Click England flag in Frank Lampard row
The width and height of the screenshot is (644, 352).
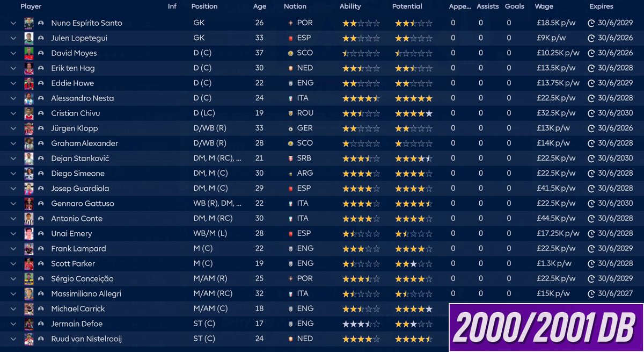click(290, 249)
